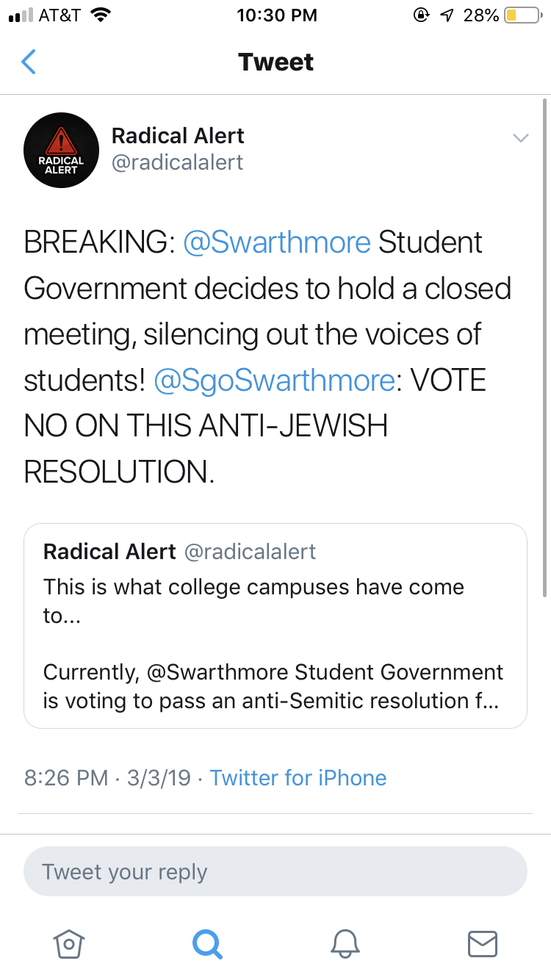551x980 pixels.
Task: Tap the @radicalalert handle under name
Action: coord(177,162)
